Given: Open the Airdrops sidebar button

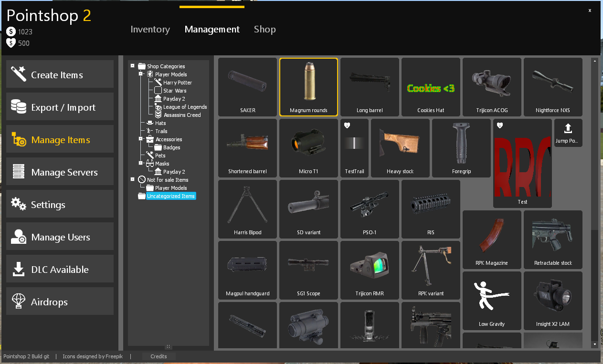Looking at the screenshot, I should pyautogui.click(x=60, y=301).
